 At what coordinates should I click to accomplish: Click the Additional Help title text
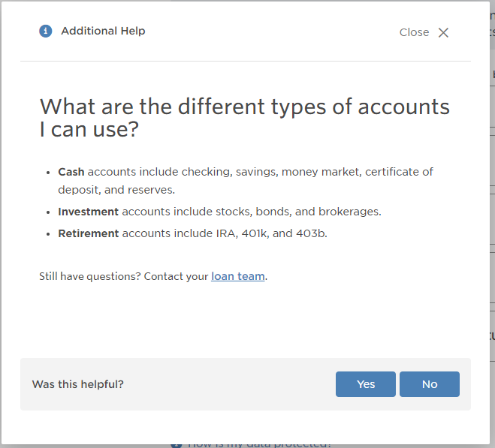pyautogui.click(x=103, y=31)
